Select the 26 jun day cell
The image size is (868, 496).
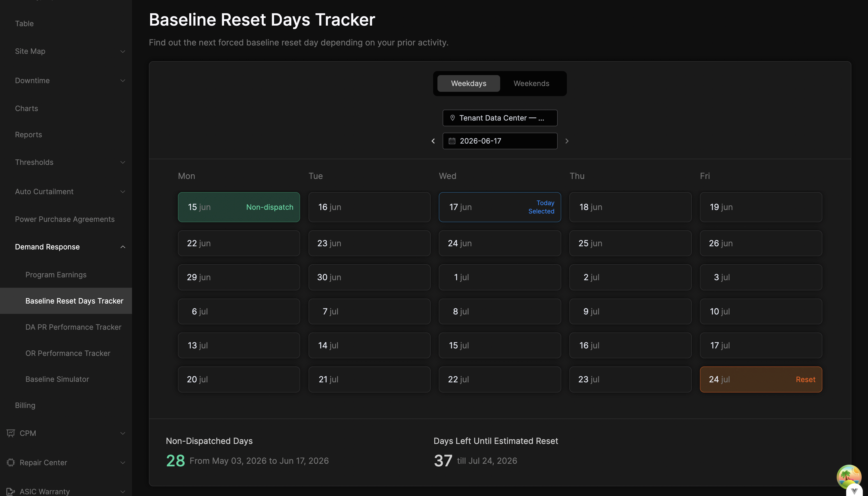[761, 243]
